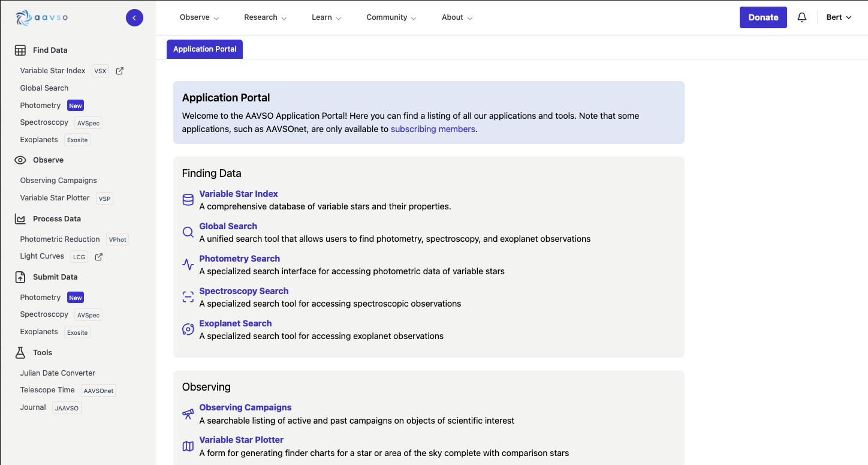Click the Observe eye icon in sidebar
Screen dimensions: 868x465
tap(20, 160)
